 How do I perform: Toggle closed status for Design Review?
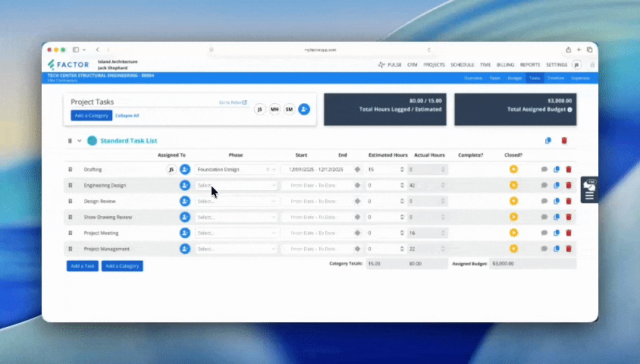(x=513, y=201)
